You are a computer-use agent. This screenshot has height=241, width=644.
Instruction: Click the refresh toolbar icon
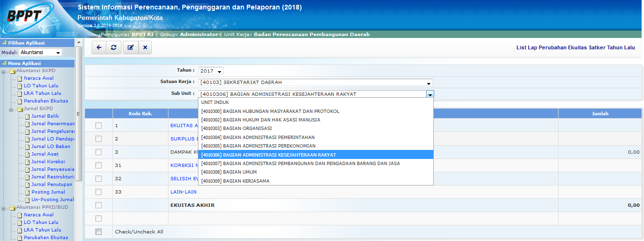(113, 47)
